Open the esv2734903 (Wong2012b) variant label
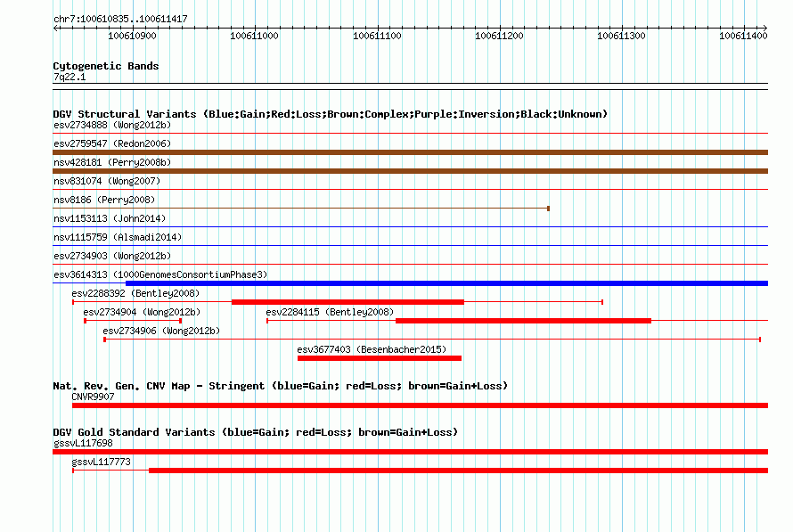Viewport: 793px width, 532px height. tap(112, 256)
